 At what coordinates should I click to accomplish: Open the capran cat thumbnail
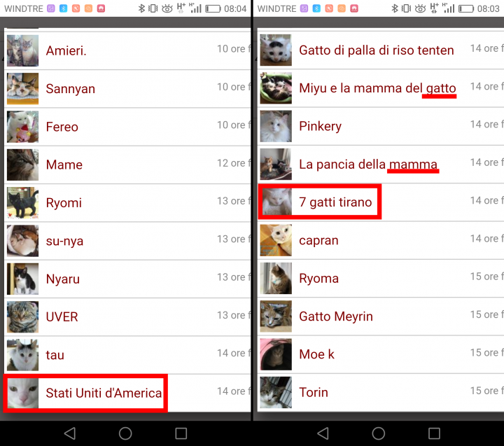(x=276, y=240)
